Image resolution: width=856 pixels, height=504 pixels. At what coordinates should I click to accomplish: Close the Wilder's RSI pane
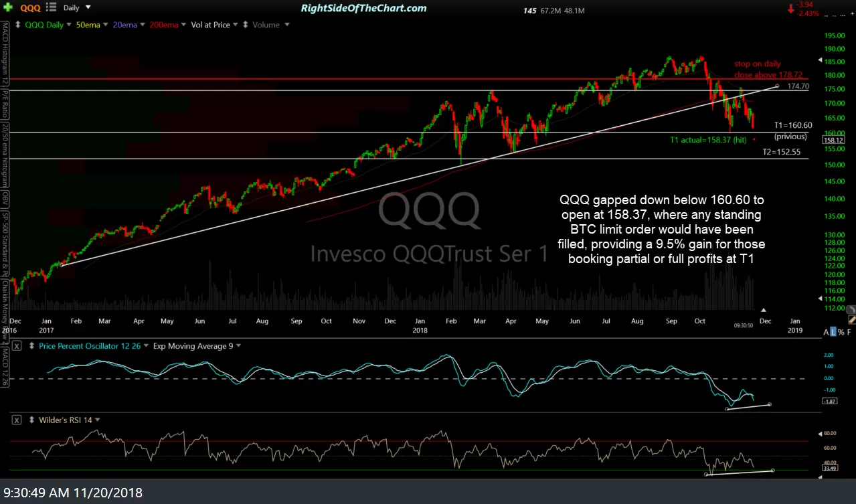click(x=17, y=420)
